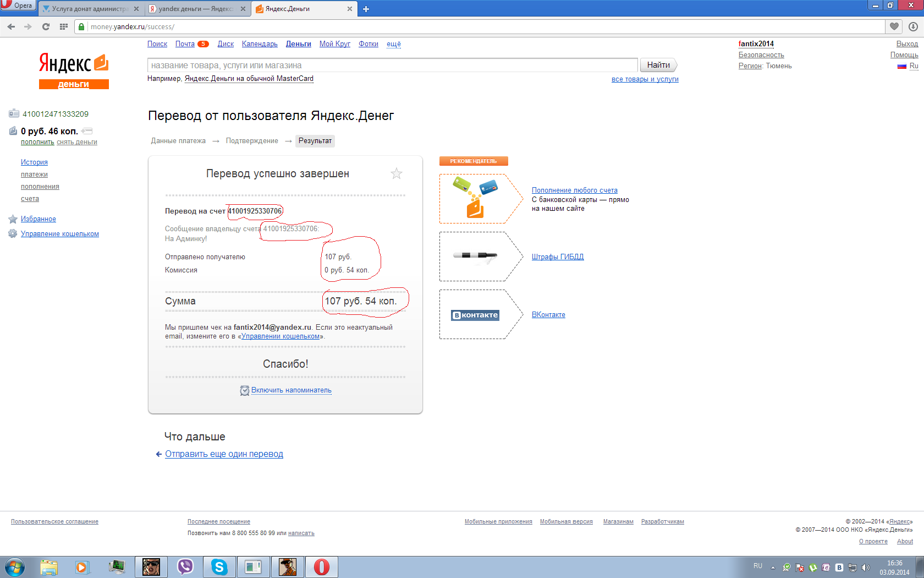Viewport: 924px width, 578px height.
Task: Open new tab with plus button
Action: [x=366, y=9]
